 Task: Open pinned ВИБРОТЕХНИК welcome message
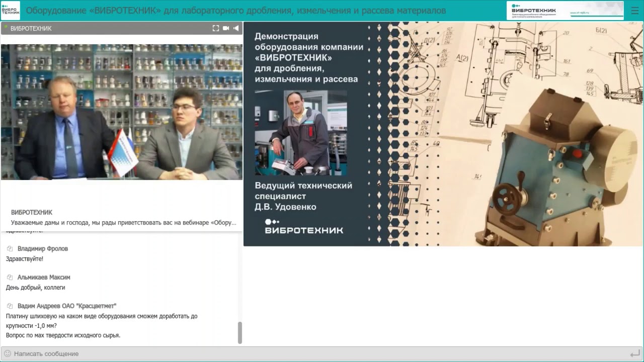(122, 217)
